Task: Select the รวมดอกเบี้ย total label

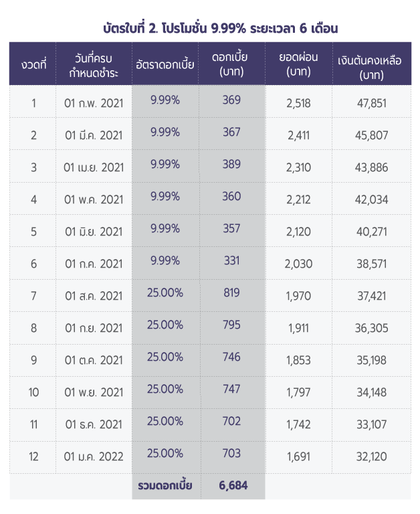Action: [x=165, y=485]
